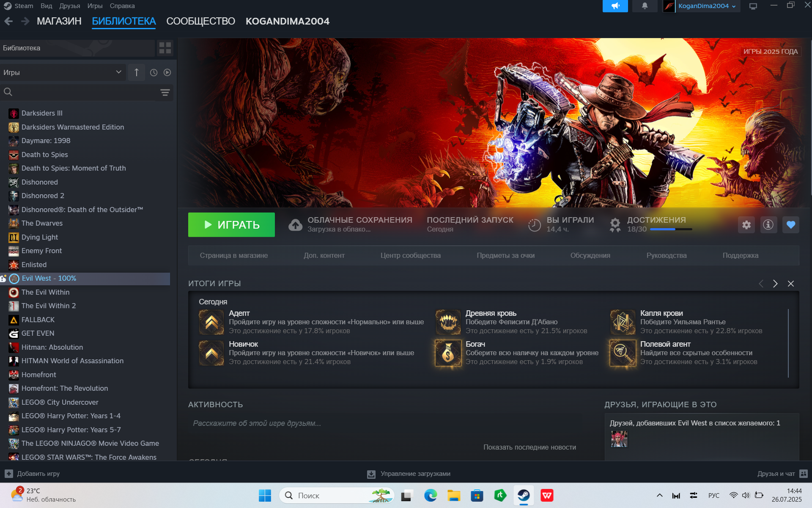Click the library search magnifier icon

[8, 92]
